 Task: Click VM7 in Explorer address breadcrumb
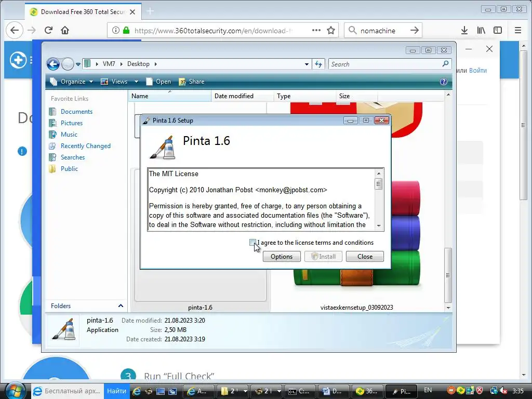(x=109, y=64)
